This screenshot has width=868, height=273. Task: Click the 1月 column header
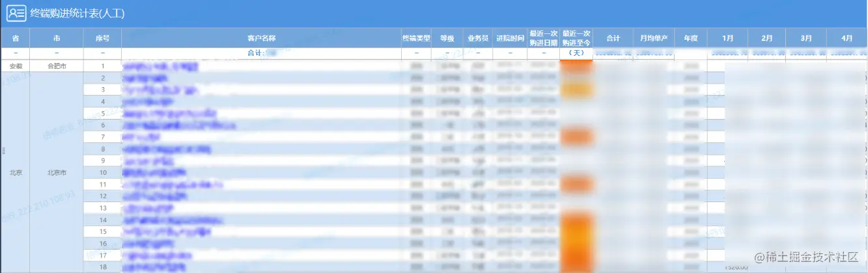(x=727, y=38)
